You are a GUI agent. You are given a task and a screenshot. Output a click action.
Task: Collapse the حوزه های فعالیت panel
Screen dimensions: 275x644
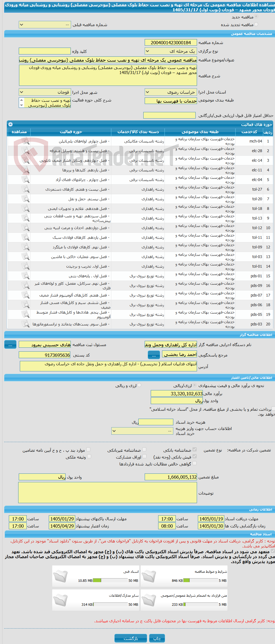click(x=10, y=124)
